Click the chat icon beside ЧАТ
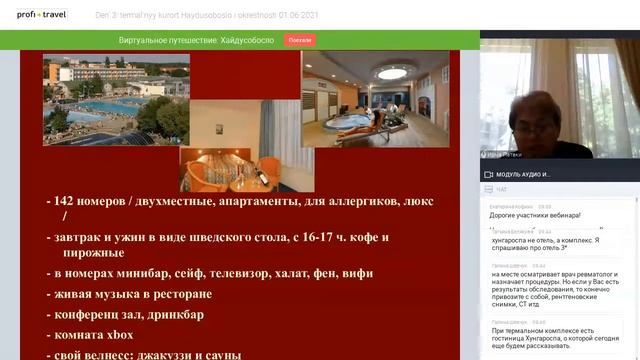The height and width of the screenshot is (360, 640). [489, 189]
